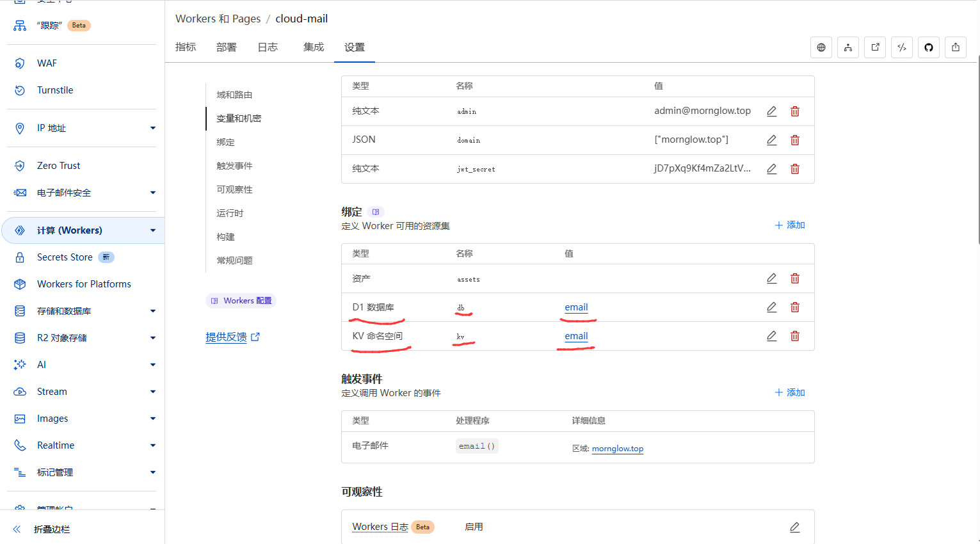Edit the D1 database binding
Image resolution: width=980 pixels, height=544 pixels.
(x=772, y=307)
